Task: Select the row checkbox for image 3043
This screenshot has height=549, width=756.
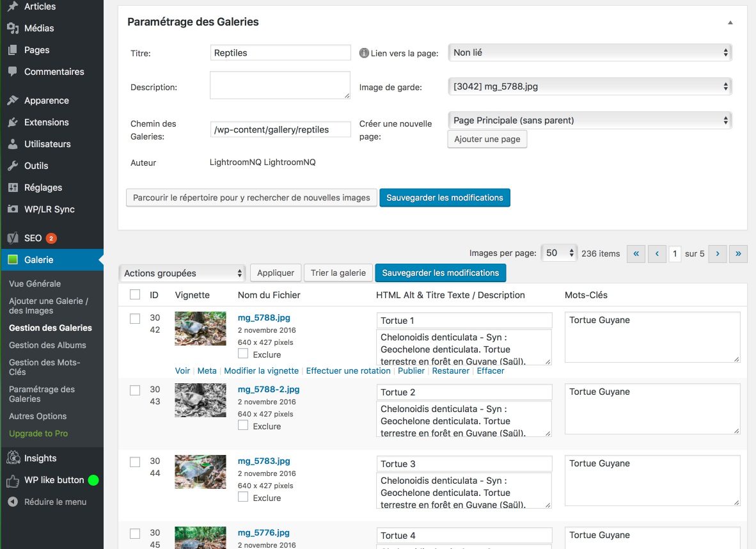Action: pos(135,390)
